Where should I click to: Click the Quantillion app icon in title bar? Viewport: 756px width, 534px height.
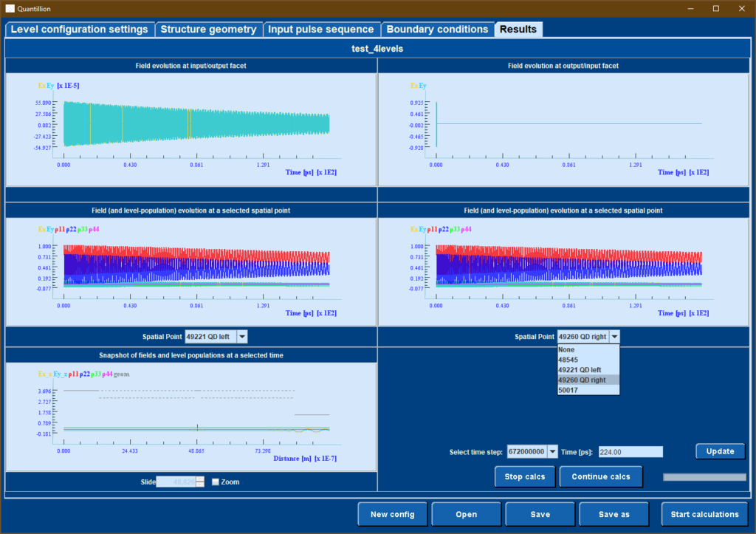pyautogui.click(x=10, y=9)
